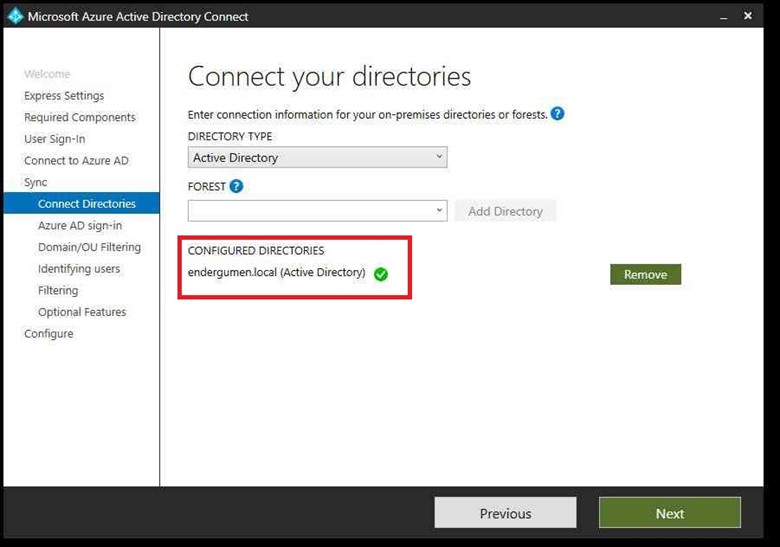Screen dimensions: 780x547
Task: Open Required Components step
Action: click(x=80, y=118)
